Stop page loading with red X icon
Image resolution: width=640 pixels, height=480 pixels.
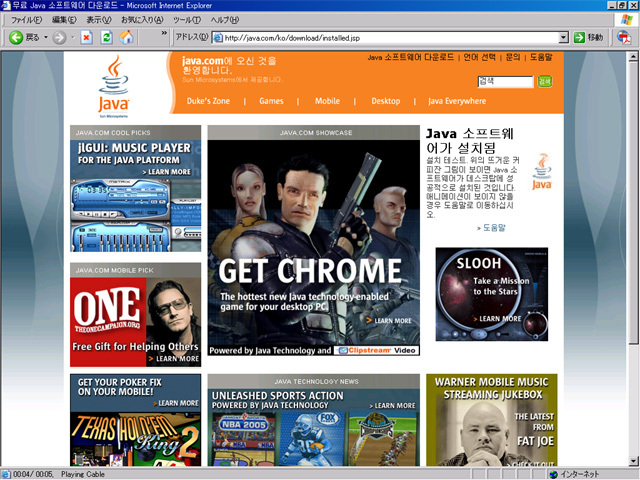pos(87,38)
